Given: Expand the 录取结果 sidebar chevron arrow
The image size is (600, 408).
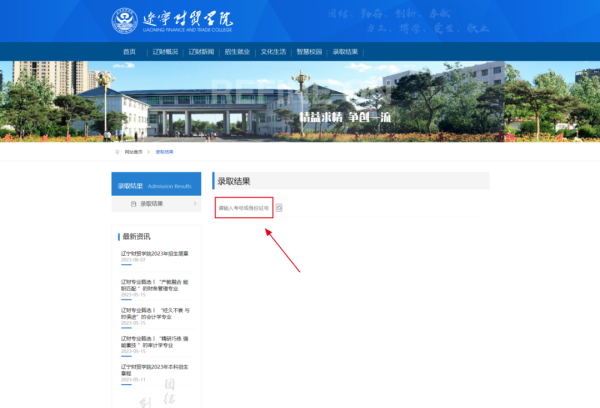Looking at the screenshot, I should (x=193, y=203).
